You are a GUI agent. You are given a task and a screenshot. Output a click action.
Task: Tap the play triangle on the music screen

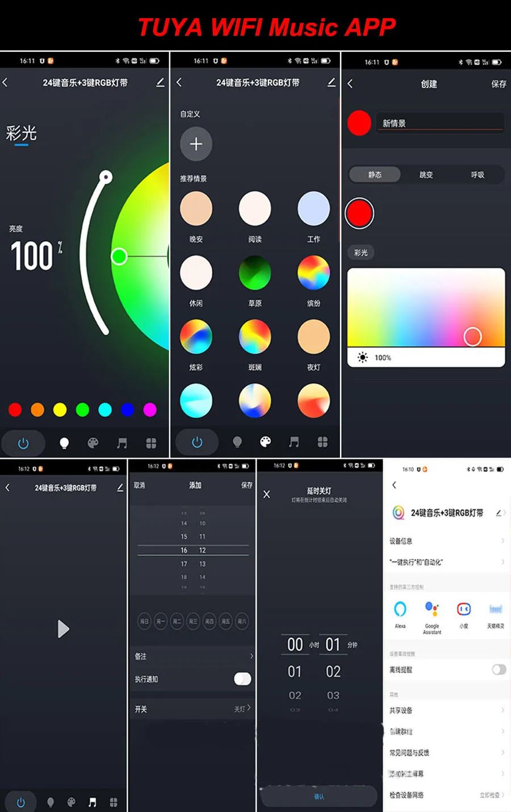coord(64,629)
